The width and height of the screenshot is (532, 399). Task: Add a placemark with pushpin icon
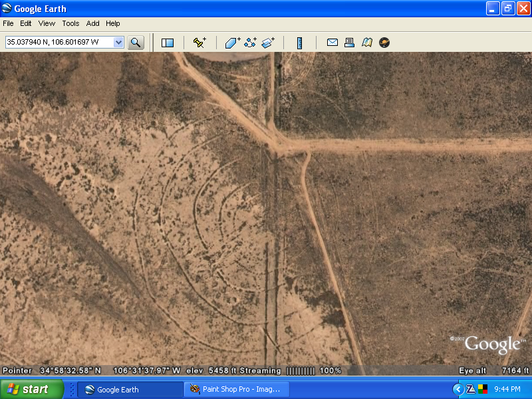pyautogui.click(x=199, y=43)
